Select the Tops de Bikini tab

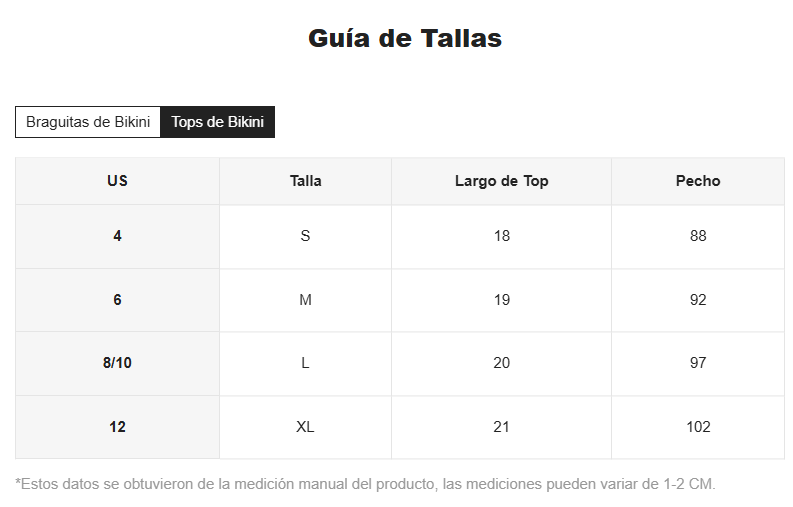(217, 122)
